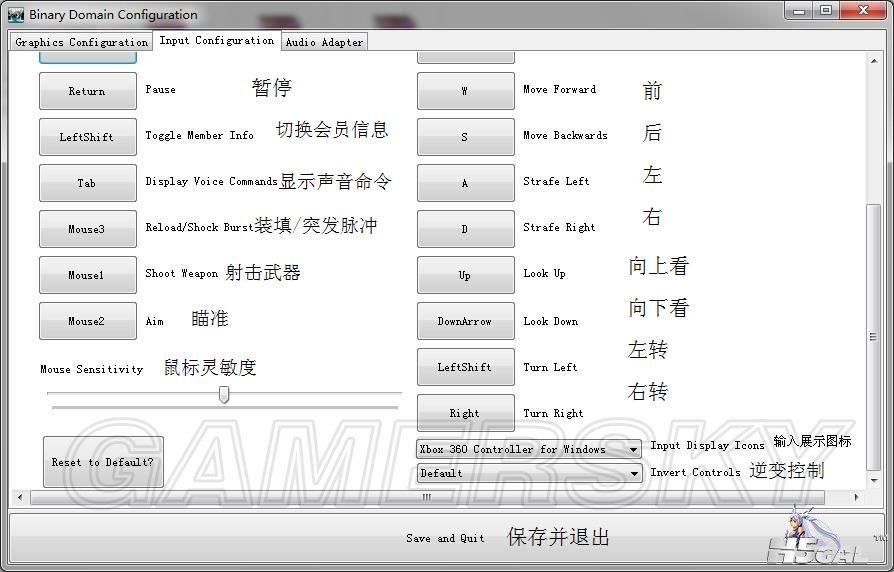
Task: Click the Return key binding for Pause
Action: [87, 91]
